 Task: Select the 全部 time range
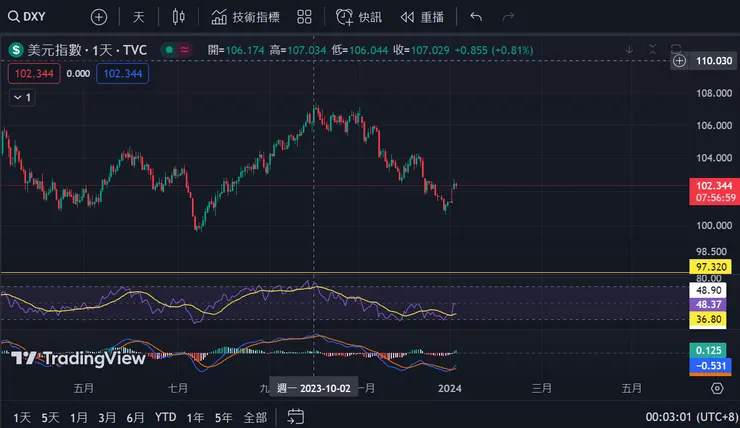255,418
